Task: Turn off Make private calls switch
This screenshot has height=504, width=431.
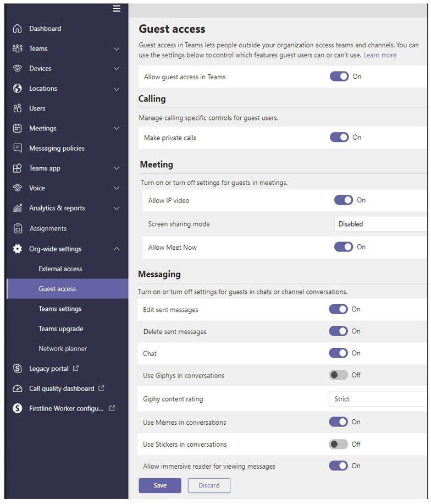Action: 339,137
